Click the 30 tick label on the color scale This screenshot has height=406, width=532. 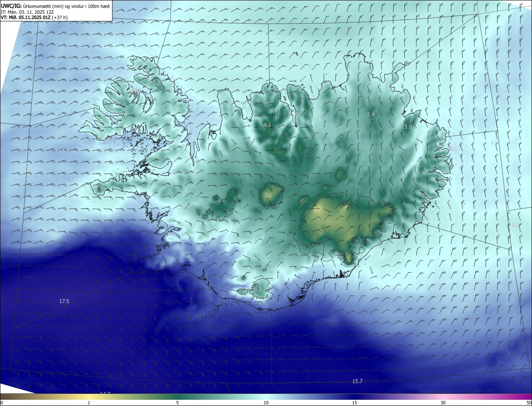pyautogui.click(x=443, y=403)
